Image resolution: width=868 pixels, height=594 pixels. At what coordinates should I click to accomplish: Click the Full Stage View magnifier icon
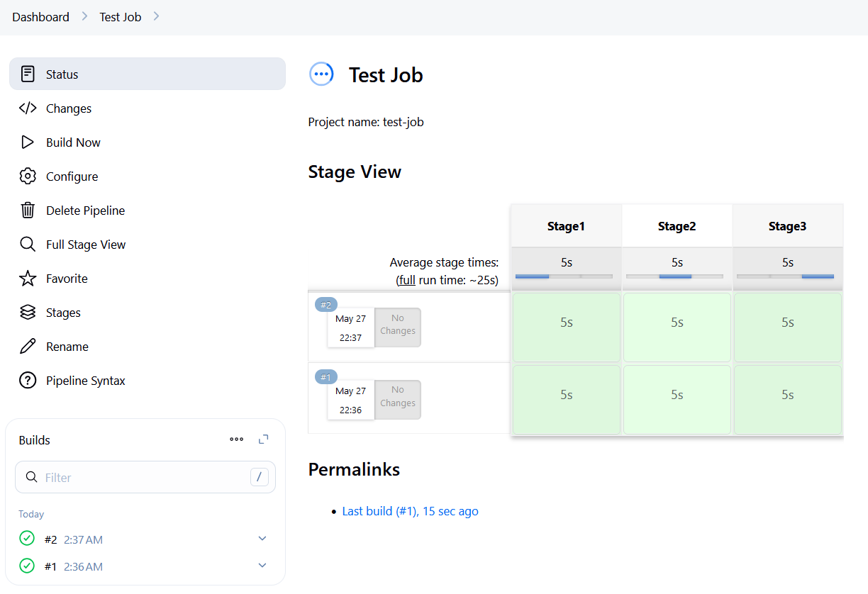click(x=28, y=245)
